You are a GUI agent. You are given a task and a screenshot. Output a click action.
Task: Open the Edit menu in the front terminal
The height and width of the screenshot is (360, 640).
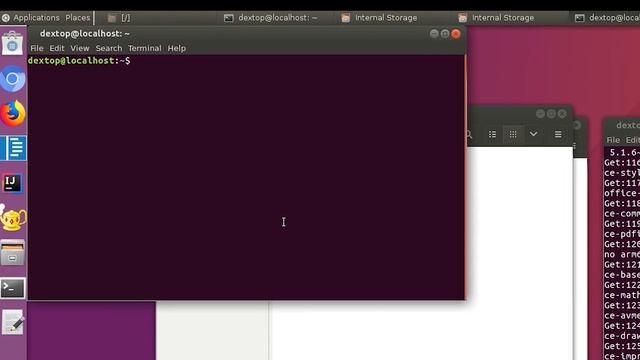coord(57,48)
